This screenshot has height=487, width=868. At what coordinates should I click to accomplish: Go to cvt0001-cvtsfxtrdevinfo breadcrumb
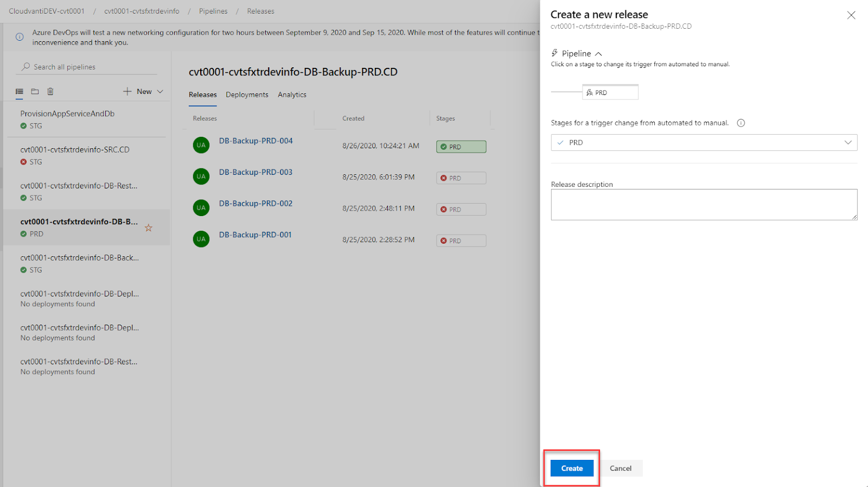142,11
